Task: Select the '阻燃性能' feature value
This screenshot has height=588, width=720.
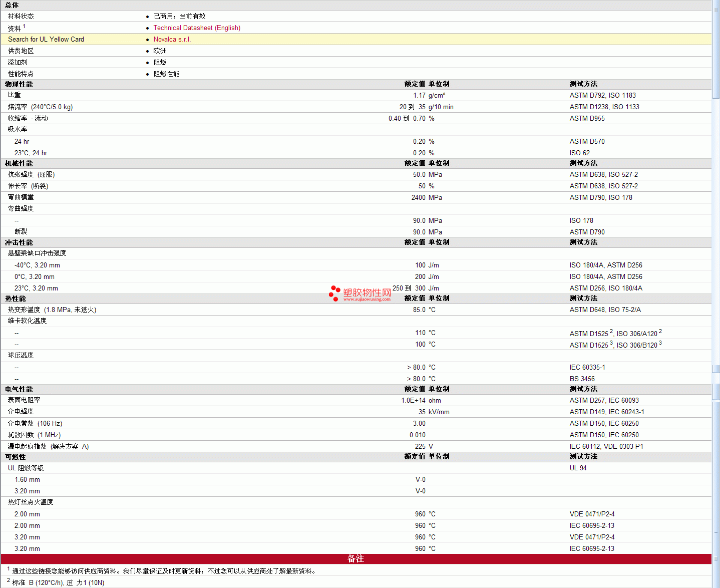Action: click(x=167, y=74)
